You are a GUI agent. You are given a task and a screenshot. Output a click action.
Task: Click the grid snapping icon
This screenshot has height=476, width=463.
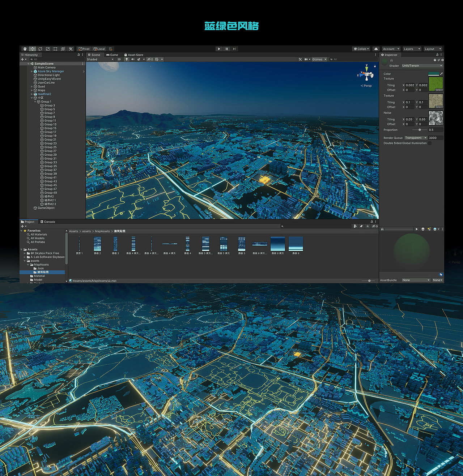[110, 49]
